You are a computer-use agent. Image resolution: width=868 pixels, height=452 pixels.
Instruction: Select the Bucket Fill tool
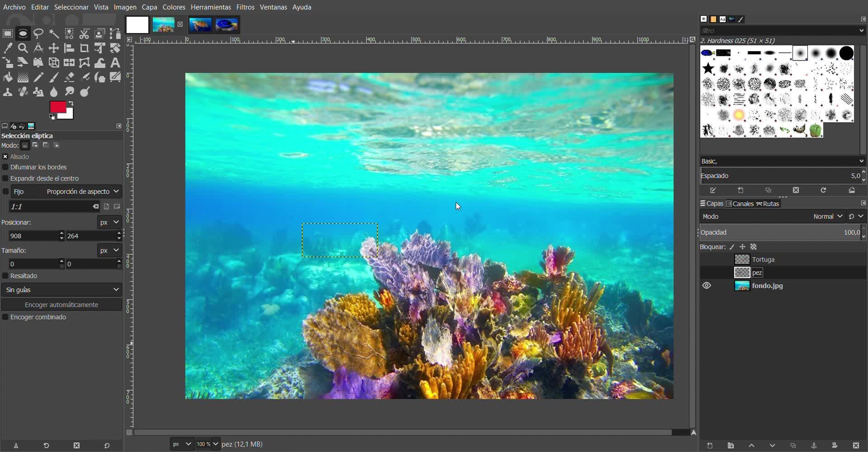pyautogui.click(x=8, y=78)
